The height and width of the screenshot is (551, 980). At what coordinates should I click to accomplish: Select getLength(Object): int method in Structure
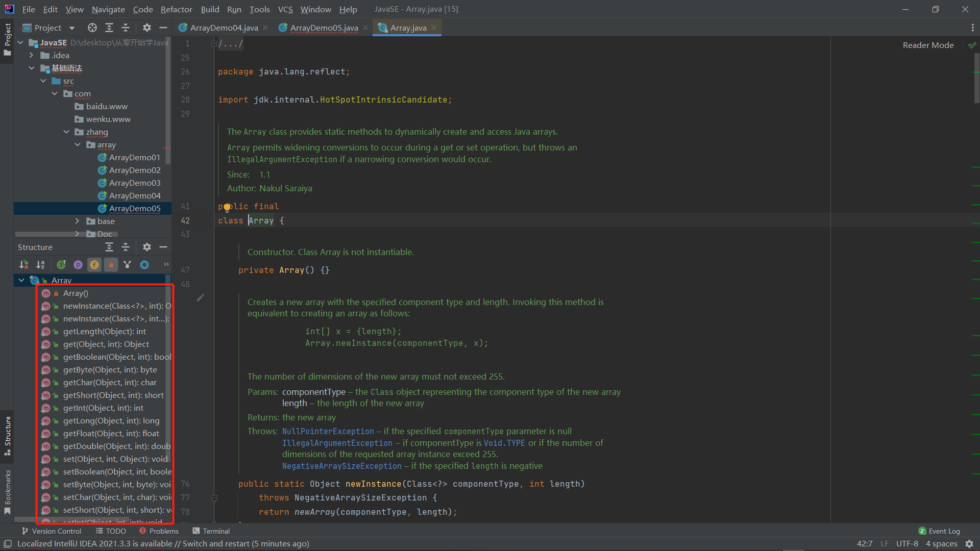click(104, 331)
